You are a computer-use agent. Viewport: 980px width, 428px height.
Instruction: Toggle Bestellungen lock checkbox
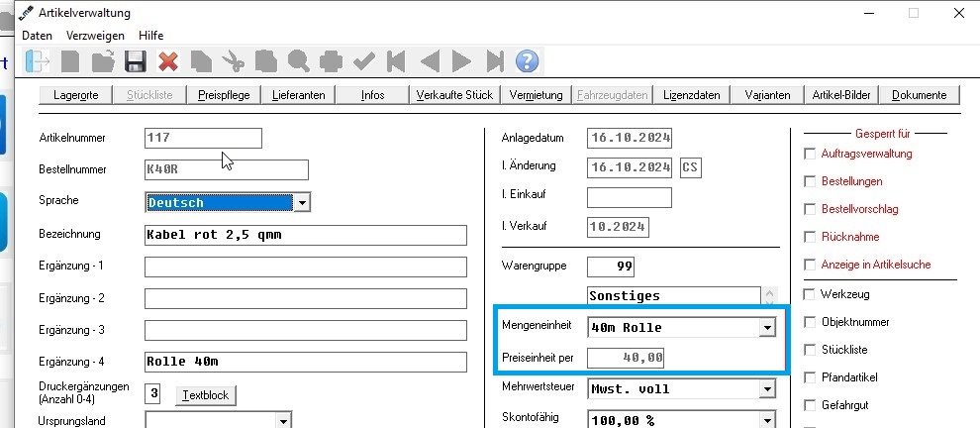pyautogui.click(x=810, y=181)
